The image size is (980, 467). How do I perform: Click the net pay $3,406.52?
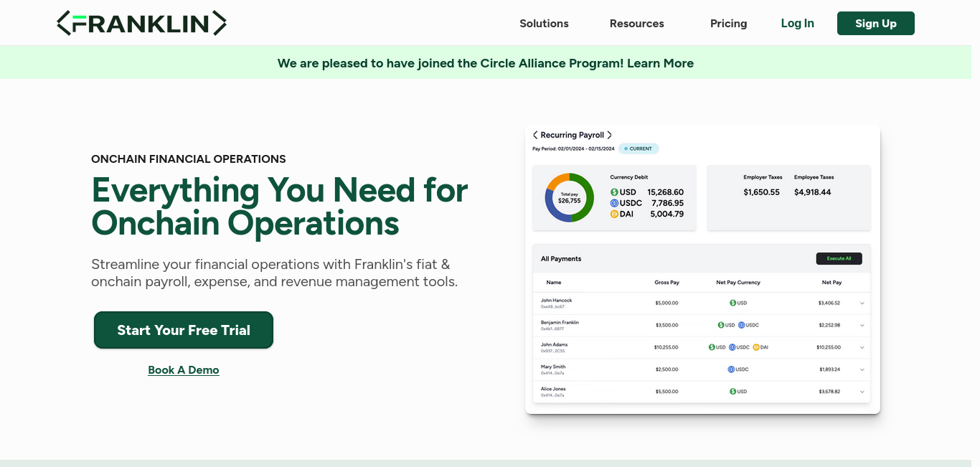tap(829, 303)
